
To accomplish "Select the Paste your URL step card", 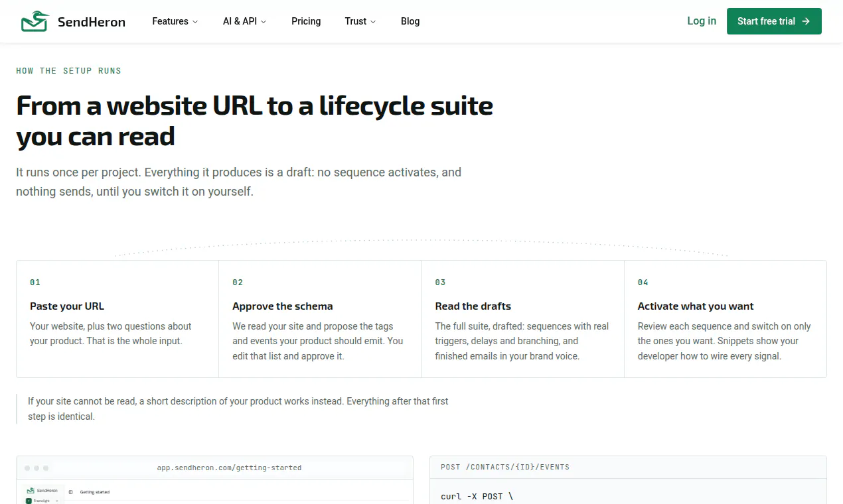I will coord(117,319).
